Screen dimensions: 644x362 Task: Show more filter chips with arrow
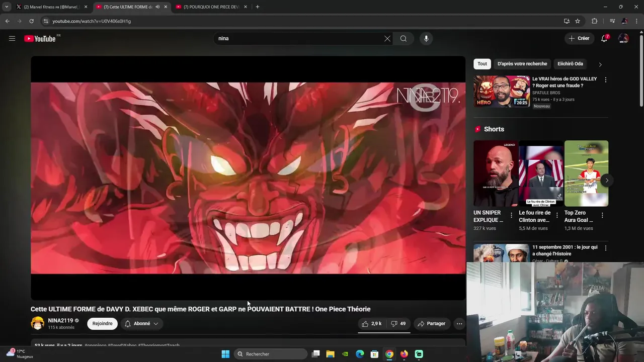600,64
